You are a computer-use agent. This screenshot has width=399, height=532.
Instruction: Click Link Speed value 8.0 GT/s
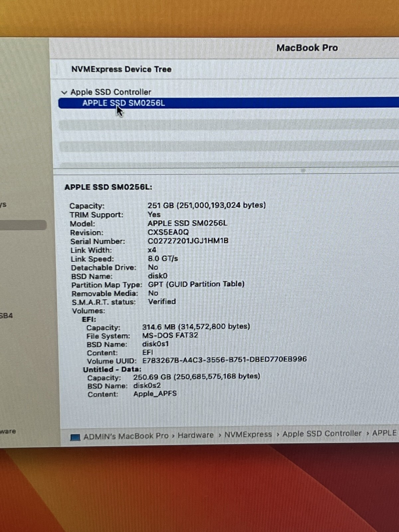tap(163, 259)
